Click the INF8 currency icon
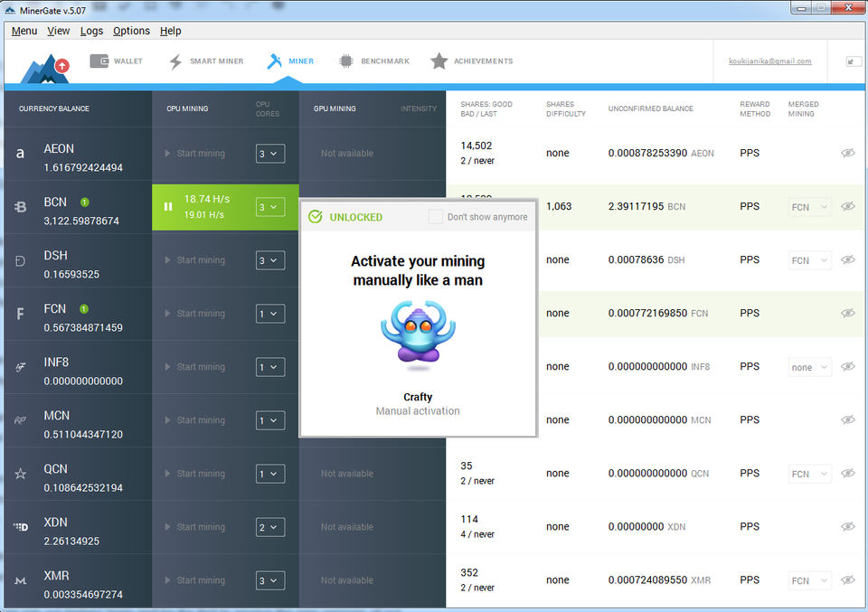Screen dimensions: 868x612 [x=20, y=367]
